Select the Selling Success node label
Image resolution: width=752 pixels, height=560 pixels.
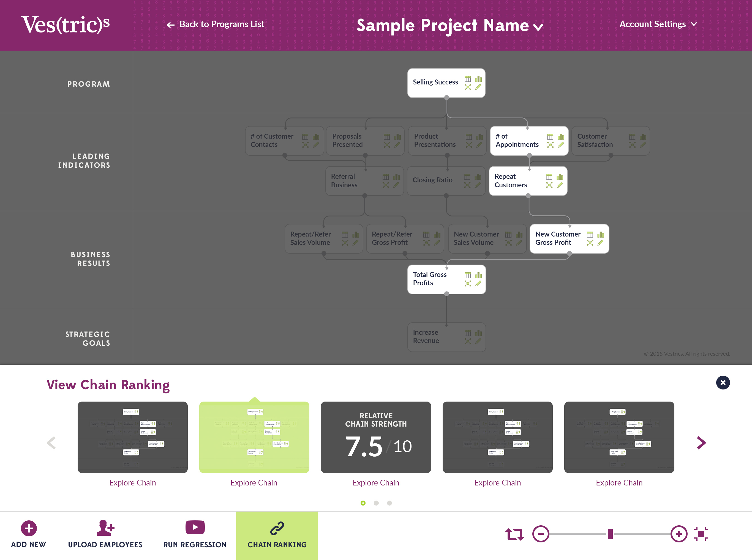[435, 82]
